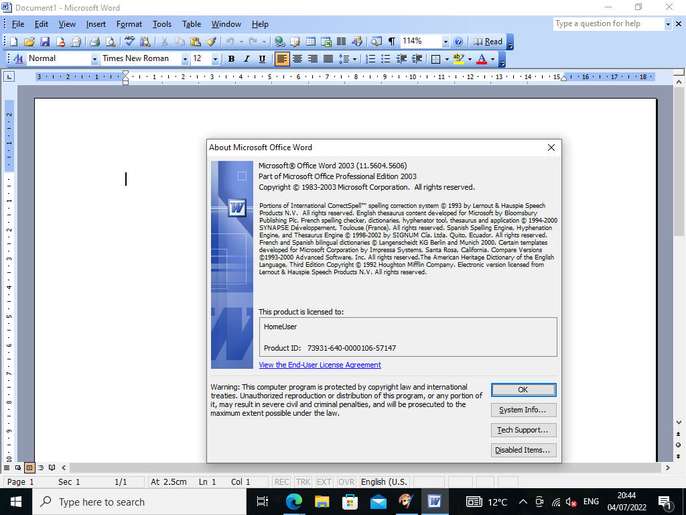Align text to the right

312,59
